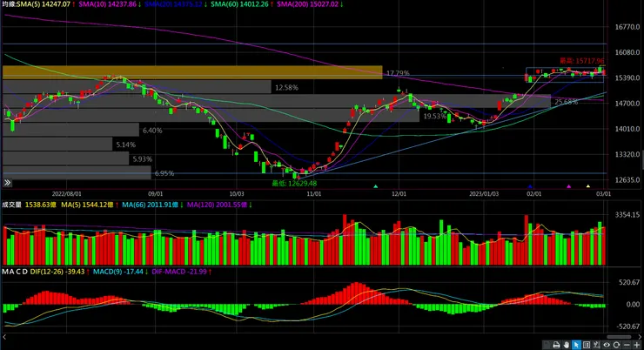Click the lowest price 12629.48 label
This screenshot has height=350, width=644.
click(x=294, y=184)
